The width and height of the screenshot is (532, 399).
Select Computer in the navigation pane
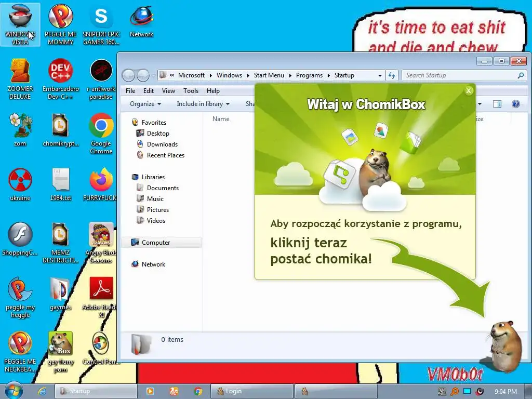[x=162, y=242]
